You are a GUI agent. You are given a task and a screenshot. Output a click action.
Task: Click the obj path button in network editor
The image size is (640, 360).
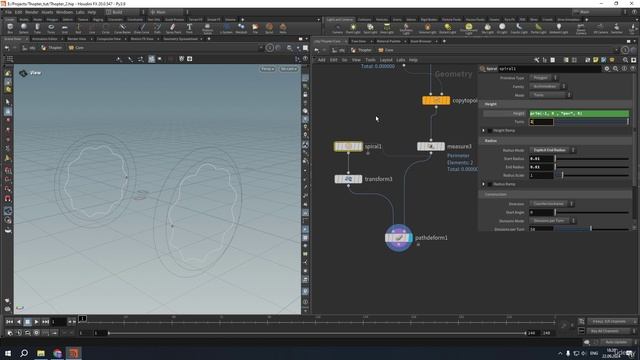tap(339, 50)
